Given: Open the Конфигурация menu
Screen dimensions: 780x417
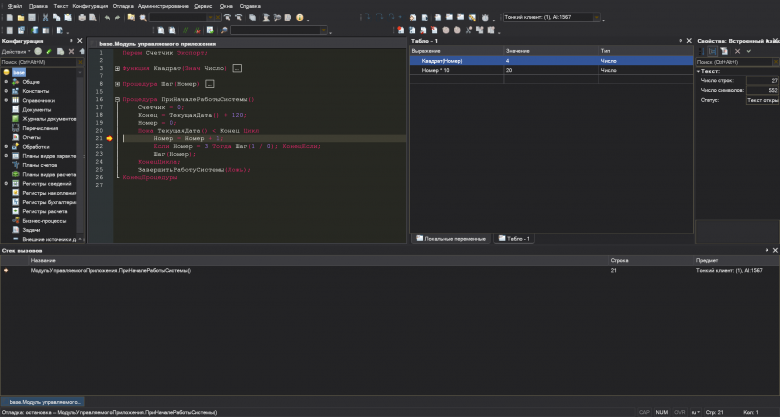Looking at the screenshot, I should tap(90, 6).
